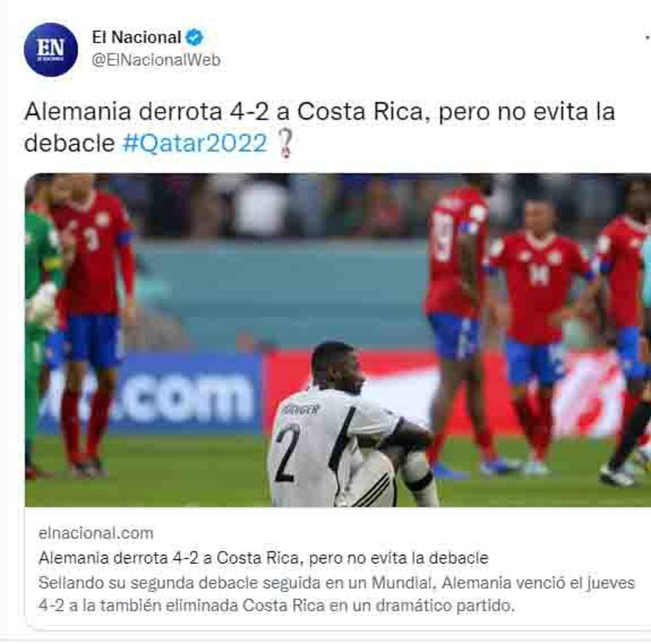The height and width of the screenshot is (644, 651).
Task: Open the article preview photo
Action: [x=338, y=340]
